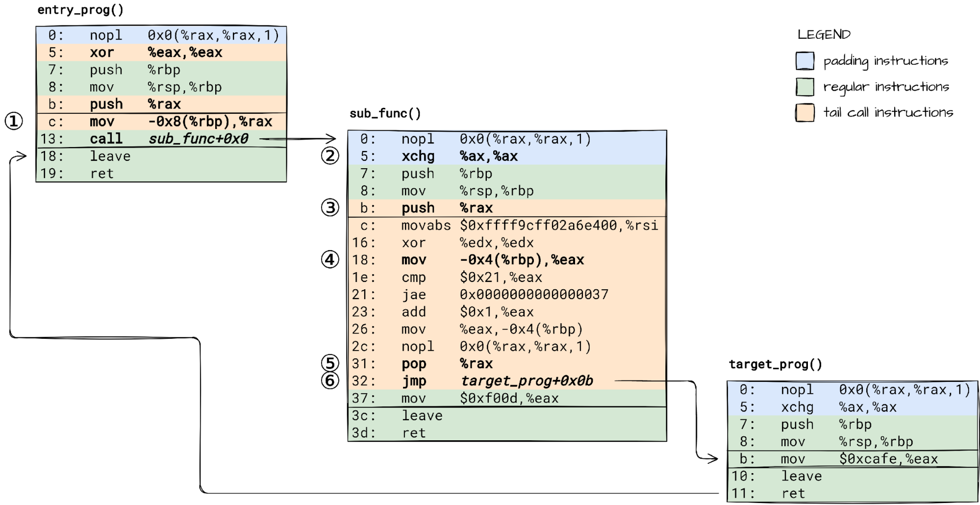Select the target_prog() function title
Viewport: 980px width, 505px height.
(775, 364)
